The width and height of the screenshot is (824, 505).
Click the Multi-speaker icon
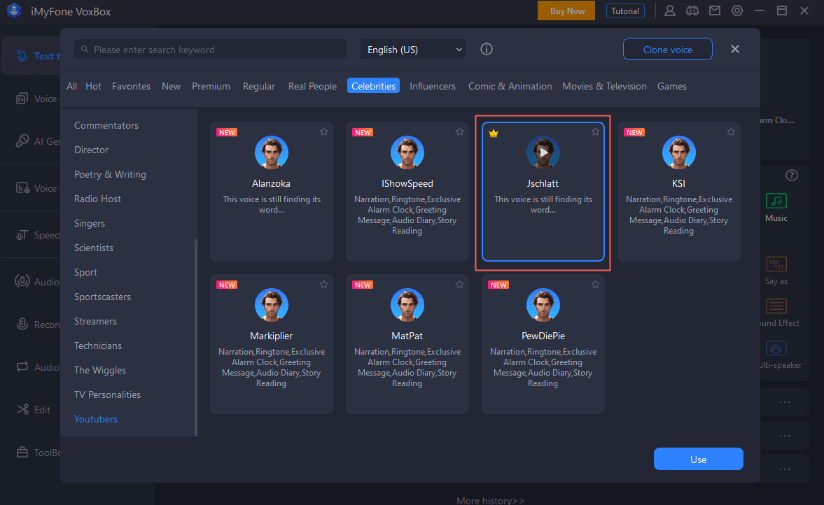(776, 348)
